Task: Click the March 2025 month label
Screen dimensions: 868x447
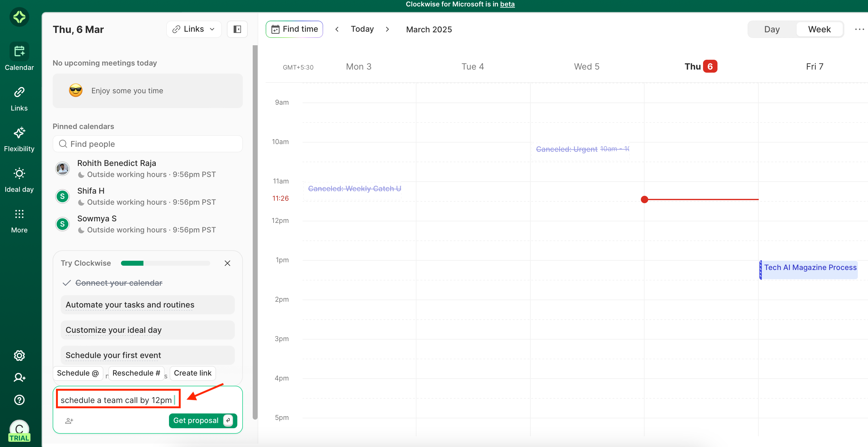Action: click(x=428, y=30)
